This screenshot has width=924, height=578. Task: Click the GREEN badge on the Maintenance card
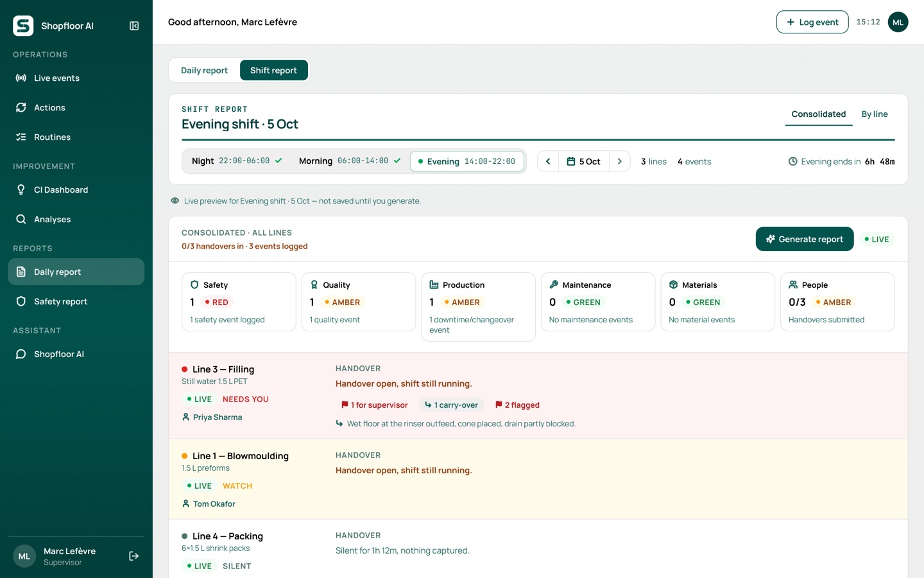click(x=583, y=302)
